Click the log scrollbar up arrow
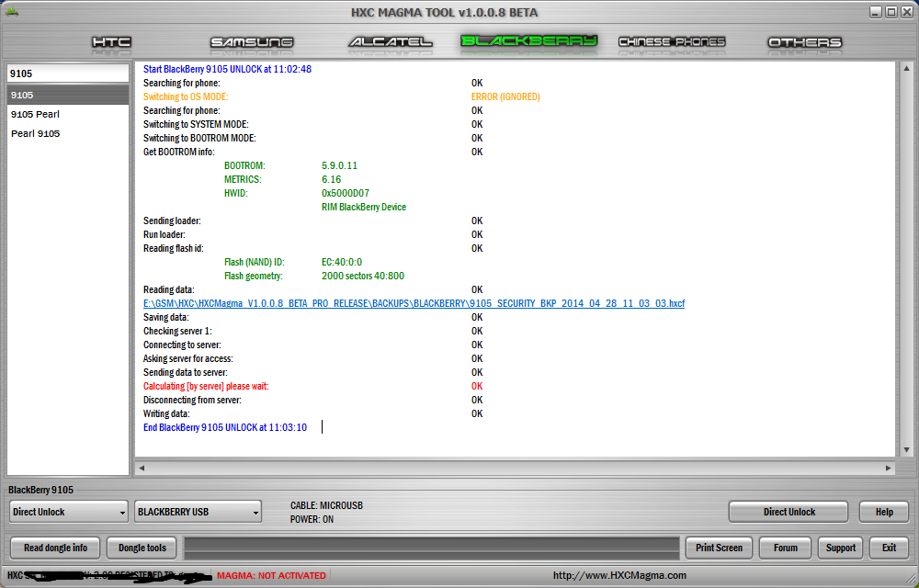 tap(906, 68)
